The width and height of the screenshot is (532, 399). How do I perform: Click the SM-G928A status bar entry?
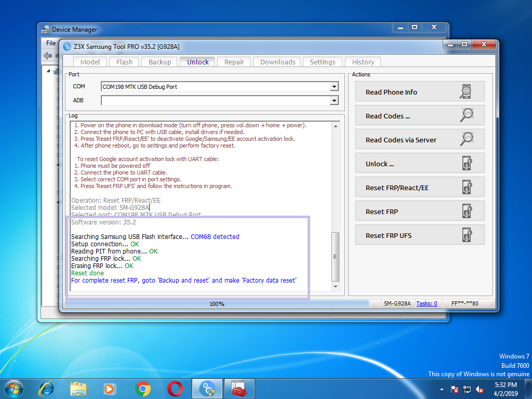click(397, 303)
